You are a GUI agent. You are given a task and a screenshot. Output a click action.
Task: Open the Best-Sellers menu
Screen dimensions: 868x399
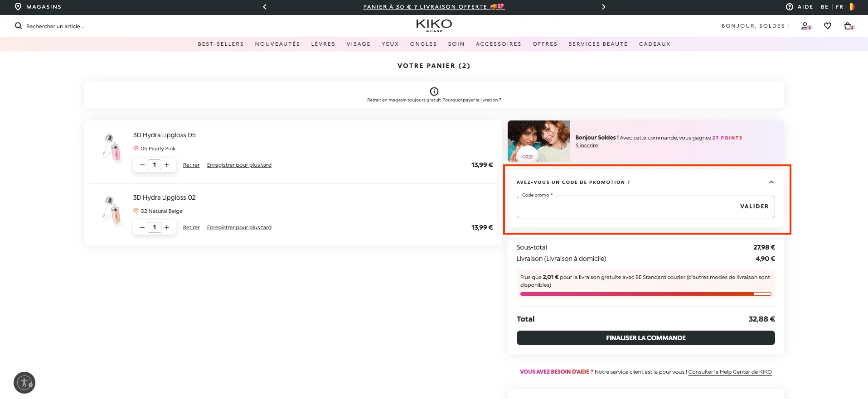coord(221,44)
